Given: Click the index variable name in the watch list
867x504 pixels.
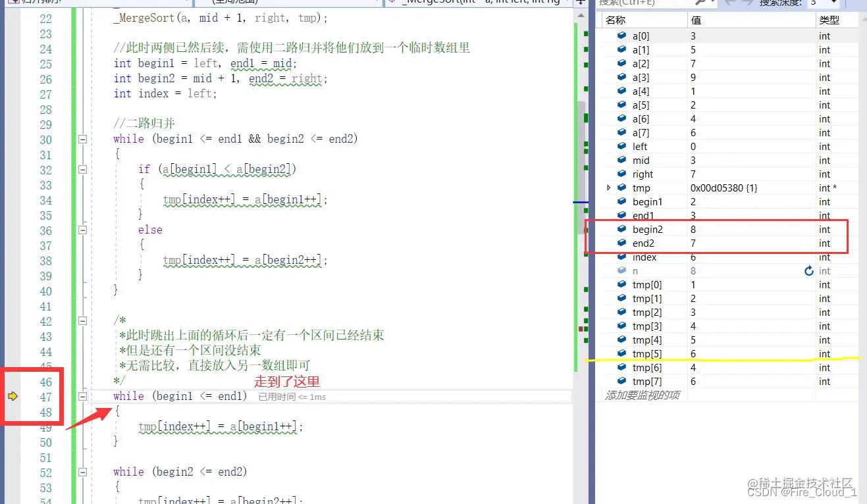Looking at the screenshot, I should (x=644, y=257).
